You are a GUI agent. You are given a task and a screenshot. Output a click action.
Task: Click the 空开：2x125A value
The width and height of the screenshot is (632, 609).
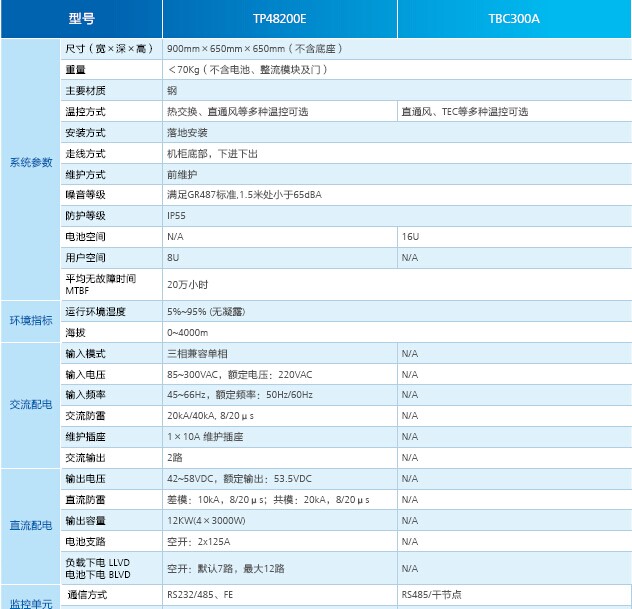[199, 541]
